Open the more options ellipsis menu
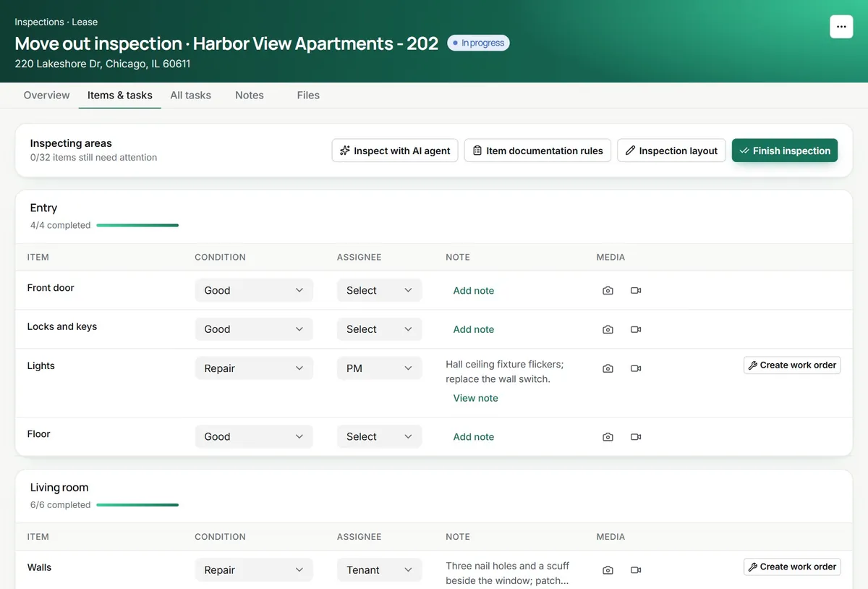Viewport: 868px width, 589px height. coord(841,26)
